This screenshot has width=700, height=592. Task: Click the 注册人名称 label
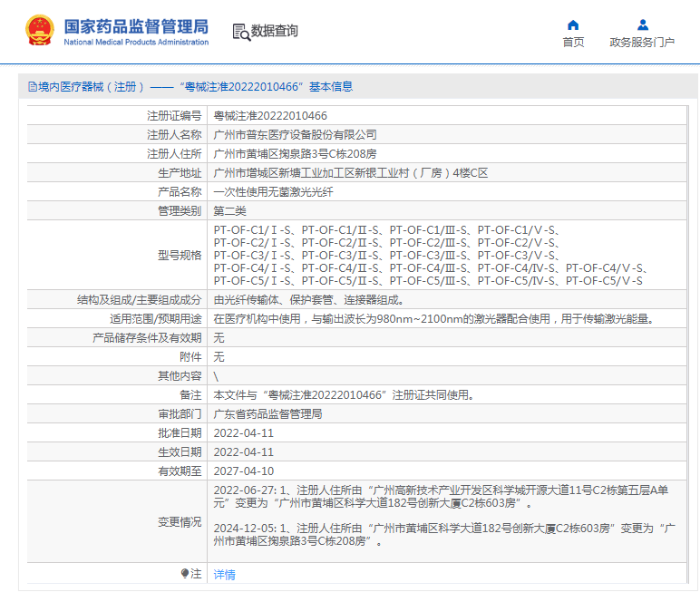pos(174,135)
